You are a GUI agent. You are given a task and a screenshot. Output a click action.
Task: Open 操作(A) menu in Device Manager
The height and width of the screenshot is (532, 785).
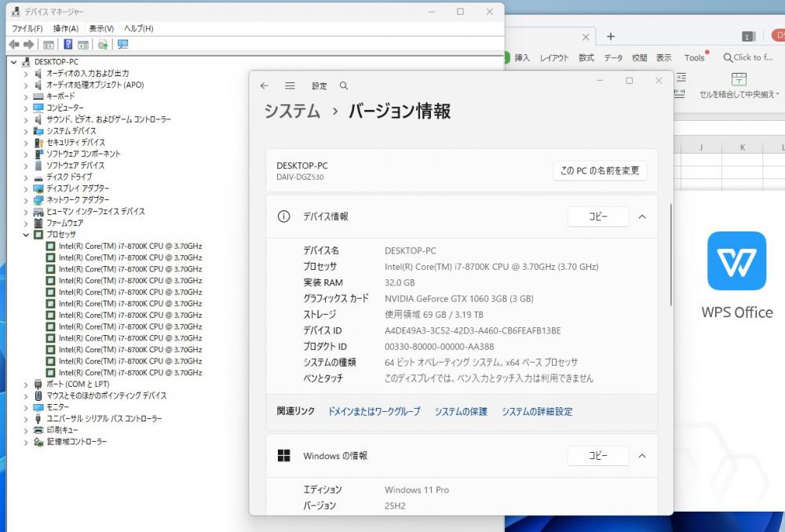(66, 28)
